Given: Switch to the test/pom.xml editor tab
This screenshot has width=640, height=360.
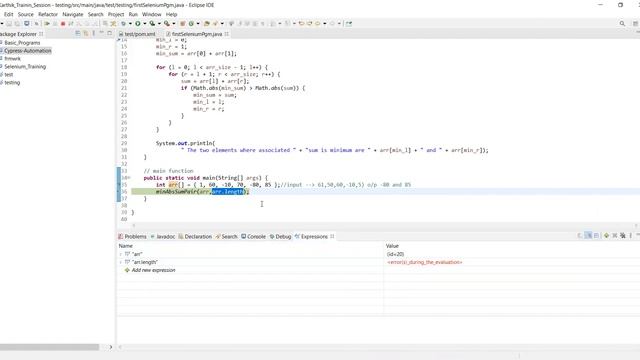Looking at the screenshot, I should coord(137,34).
